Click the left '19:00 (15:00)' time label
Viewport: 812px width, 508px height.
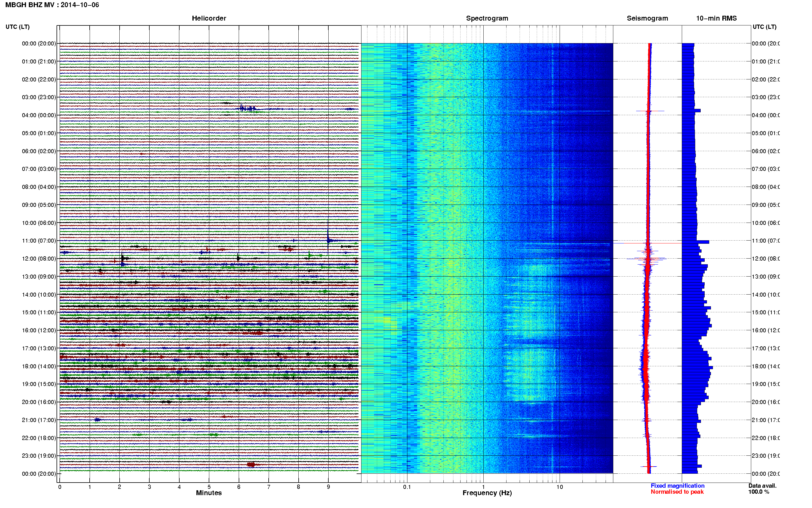tap(39, 384)
